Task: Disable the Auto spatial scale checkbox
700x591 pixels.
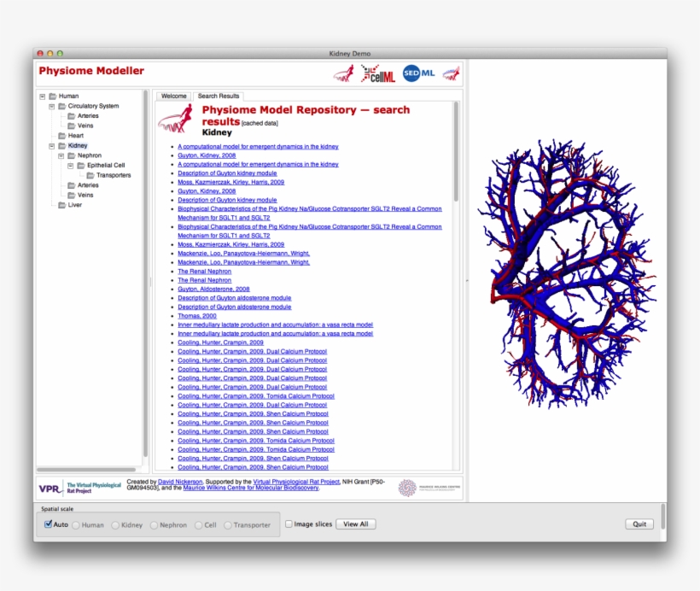Action: (x=48, y=524)
